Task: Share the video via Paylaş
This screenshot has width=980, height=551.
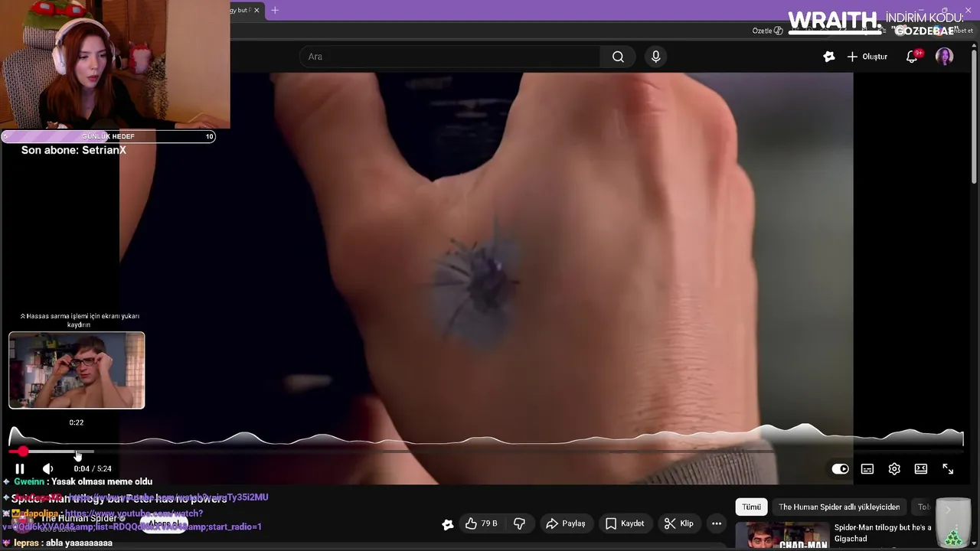Action: 565,523
